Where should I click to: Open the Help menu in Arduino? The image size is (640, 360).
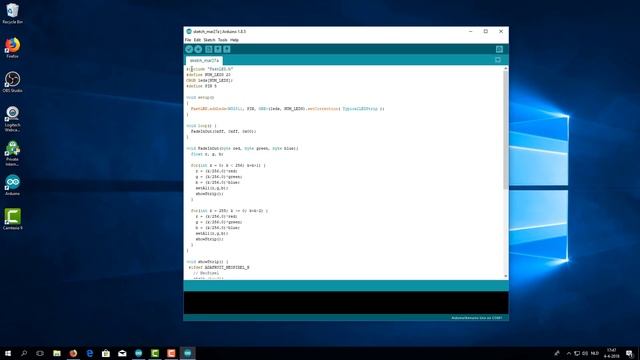[x=234, y=40]
